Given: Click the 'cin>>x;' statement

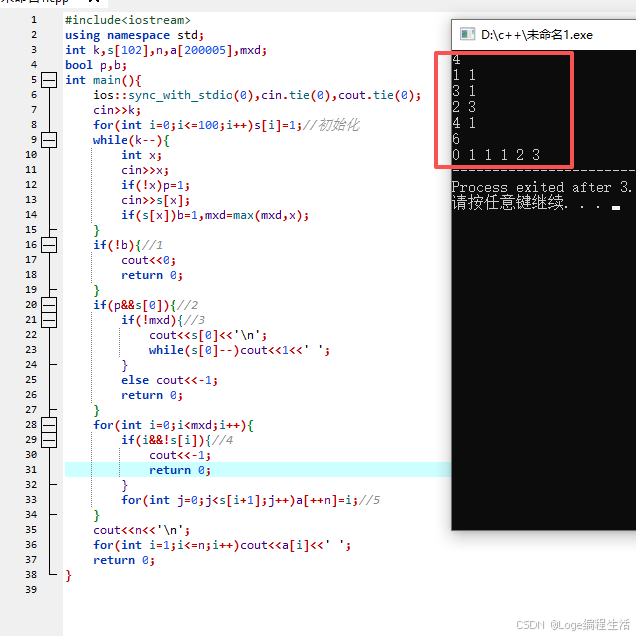Looking at the screenshot, I should click(x=145, y=170).
